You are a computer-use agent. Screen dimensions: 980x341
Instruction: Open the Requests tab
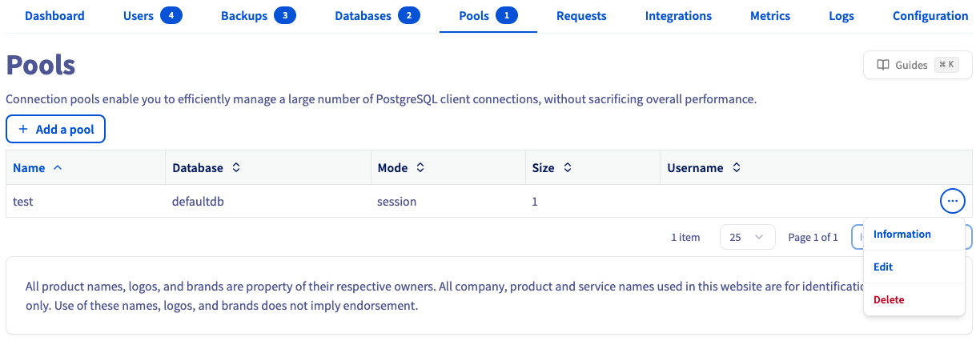pos(581,16)
